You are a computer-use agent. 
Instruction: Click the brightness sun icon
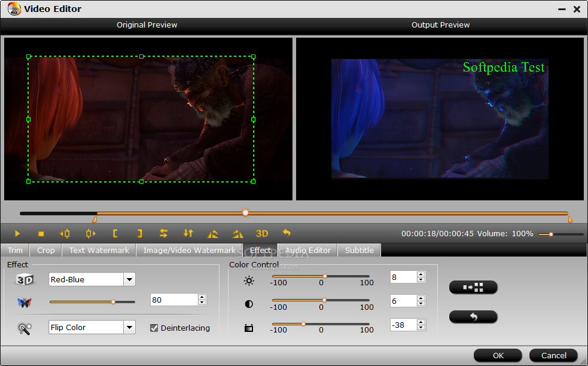(249, 280)
